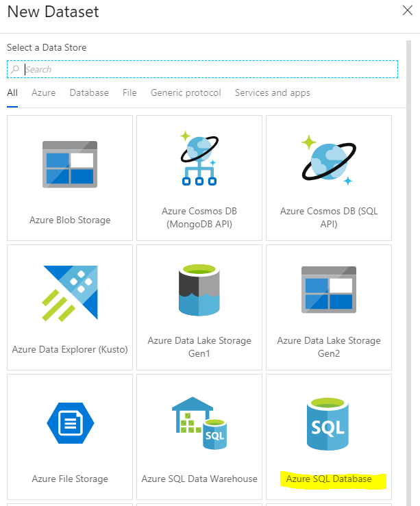This screenshot has height=506, width=420.
Task: Open the Azure filter tab
Action: (44, 93)
